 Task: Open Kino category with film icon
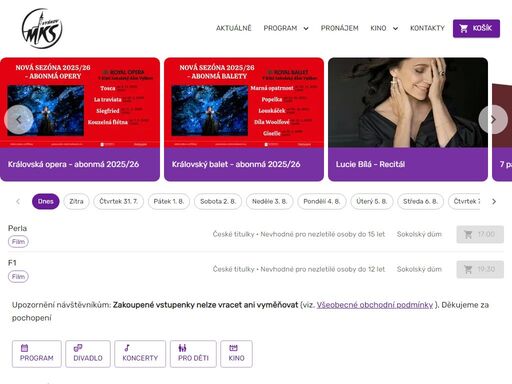236,354
